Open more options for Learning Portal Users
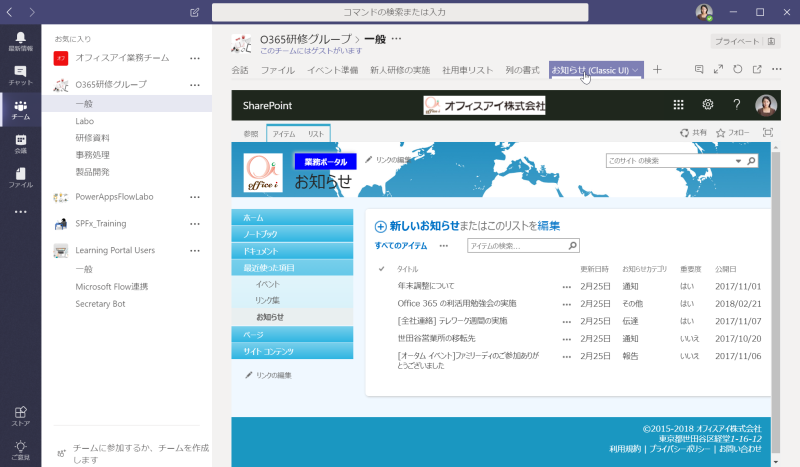 coord(195,251)
